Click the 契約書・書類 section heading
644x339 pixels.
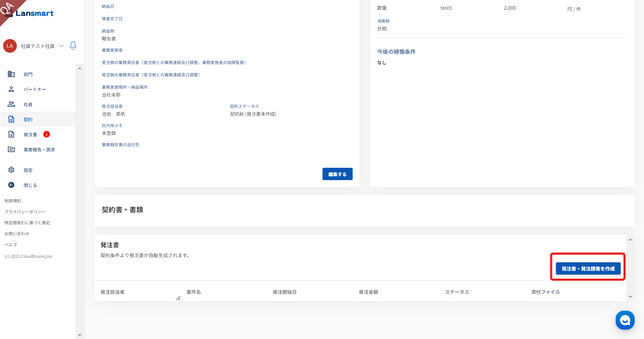pyautogui.click(x=122, y=210)
